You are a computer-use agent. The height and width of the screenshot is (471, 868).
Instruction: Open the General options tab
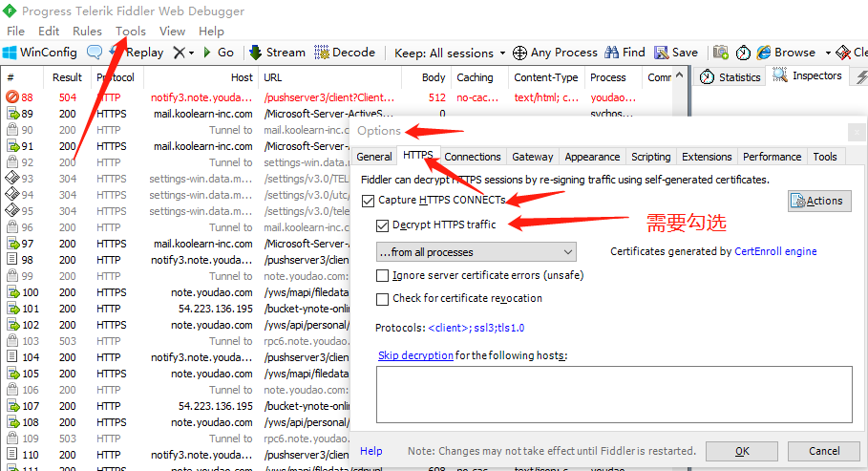click(374, 157)
